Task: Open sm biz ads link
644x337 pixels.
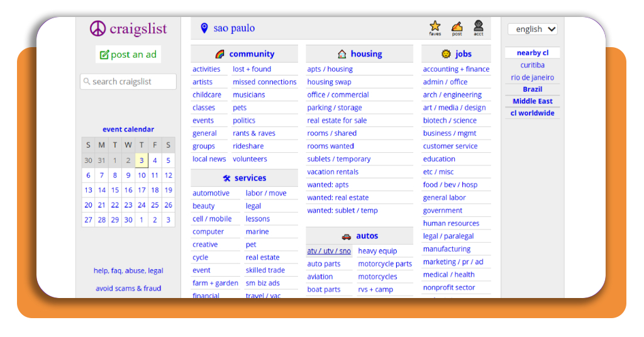Action: 262,283
